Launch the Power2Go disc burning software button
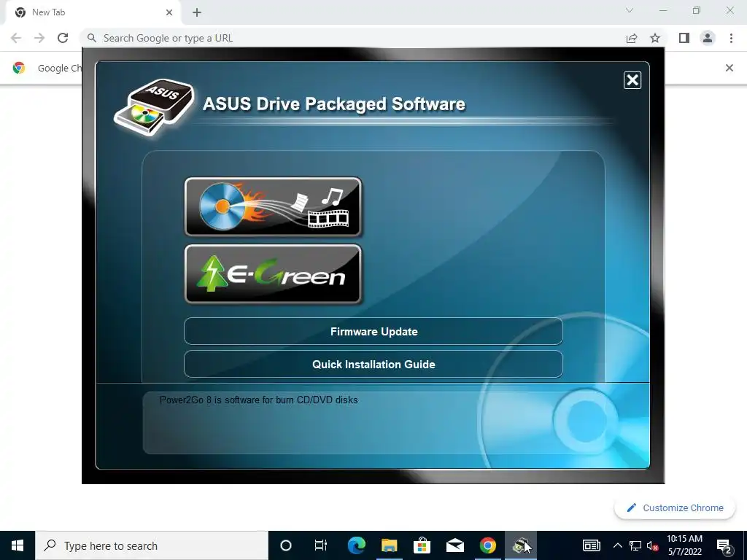 273,206
